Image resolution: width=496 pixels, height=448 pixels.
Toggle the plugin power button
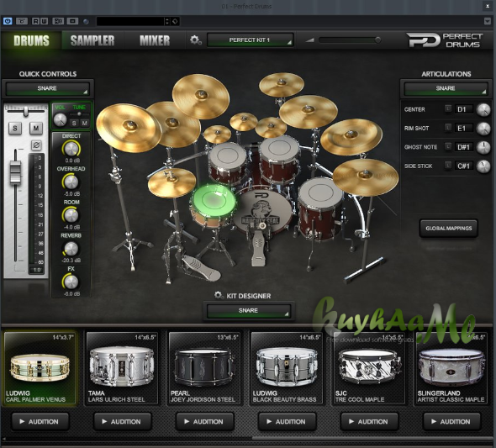point(8,21)
